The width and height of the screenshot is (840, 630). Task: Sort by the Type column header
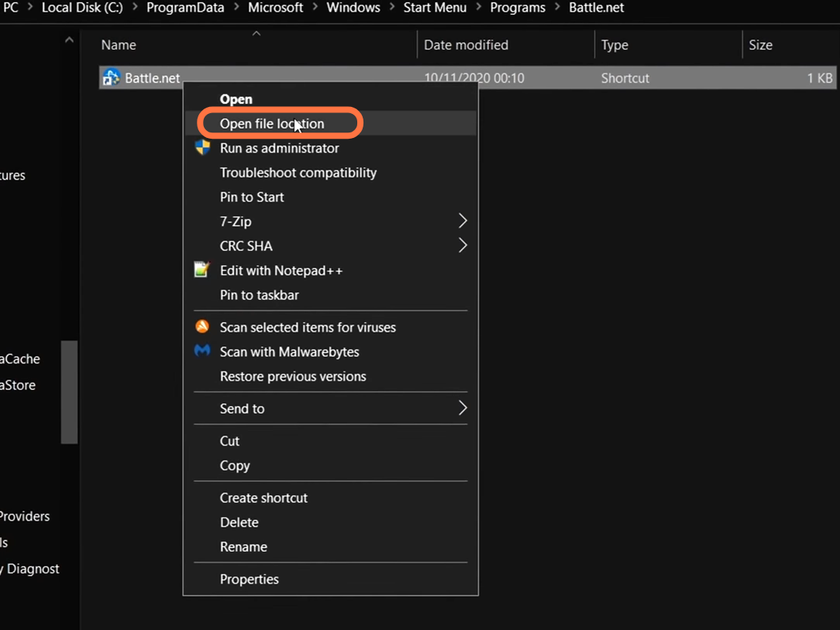[x=615, y=45]
